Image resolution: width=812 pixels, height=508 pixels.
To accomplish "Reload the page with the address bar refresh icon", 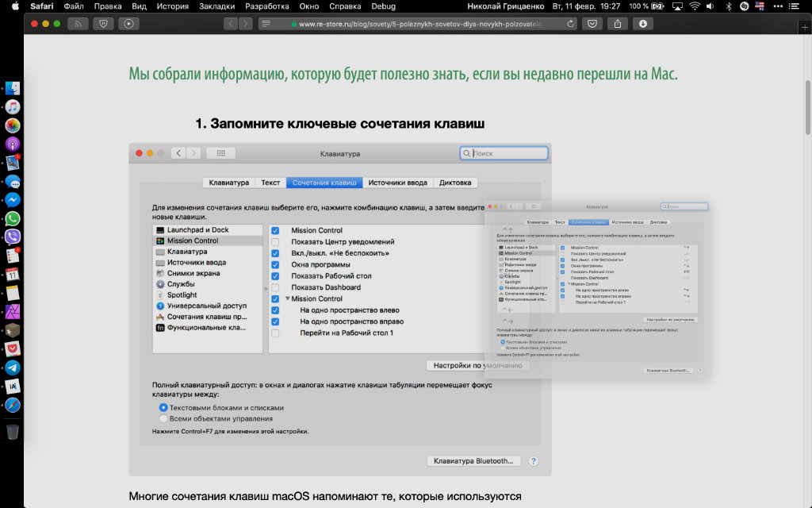I will [571, 24].
